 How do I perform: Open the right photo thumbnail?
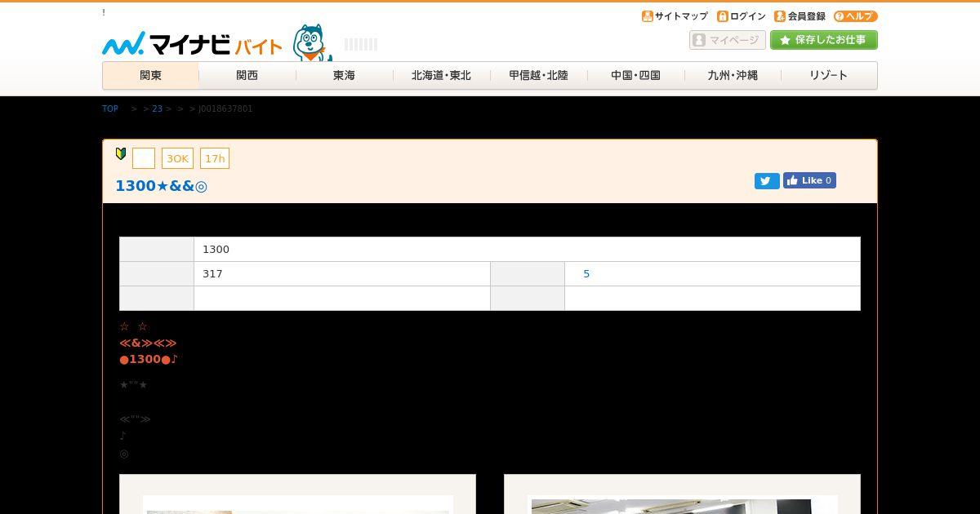682,504
